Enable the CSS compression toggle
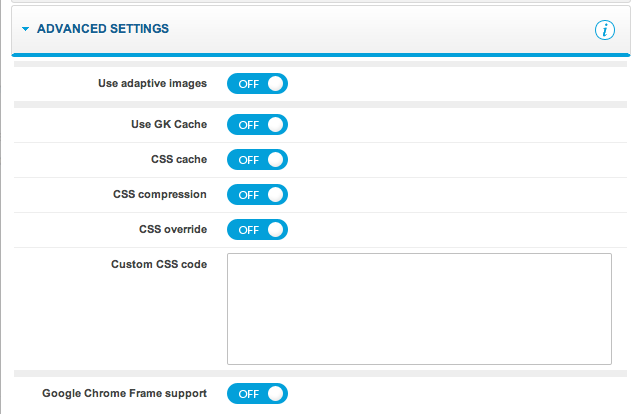 (x=257, y=195)
